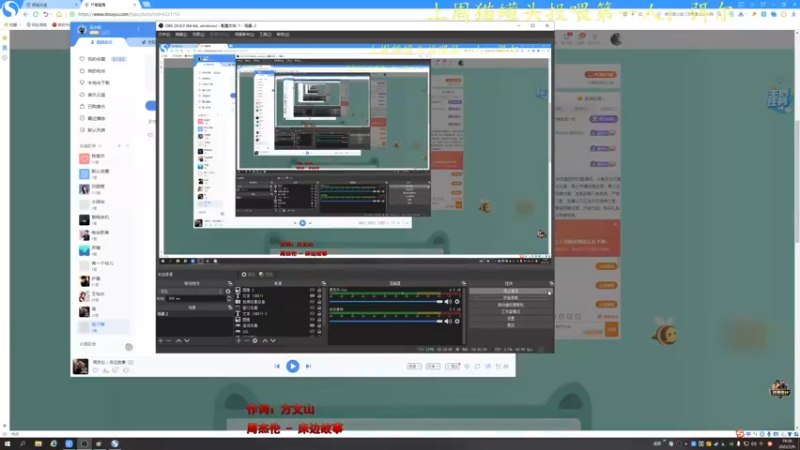Move OBS scene up arrow
The width and height of the screenshot is (800, 450).
(178, 340)
